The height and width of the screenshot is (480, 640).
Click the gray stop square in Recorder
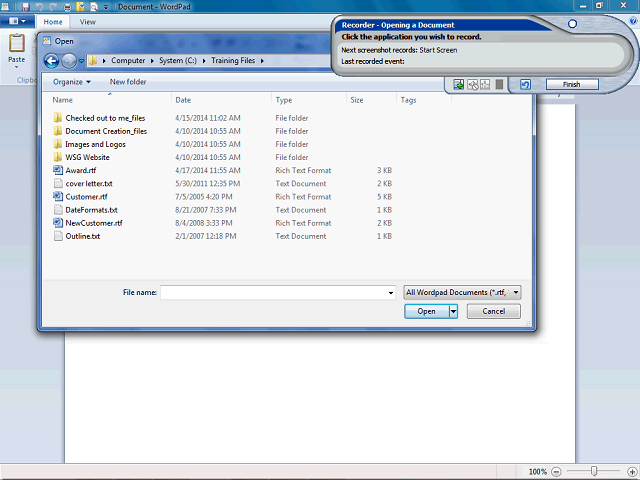(x=499, y=84)
